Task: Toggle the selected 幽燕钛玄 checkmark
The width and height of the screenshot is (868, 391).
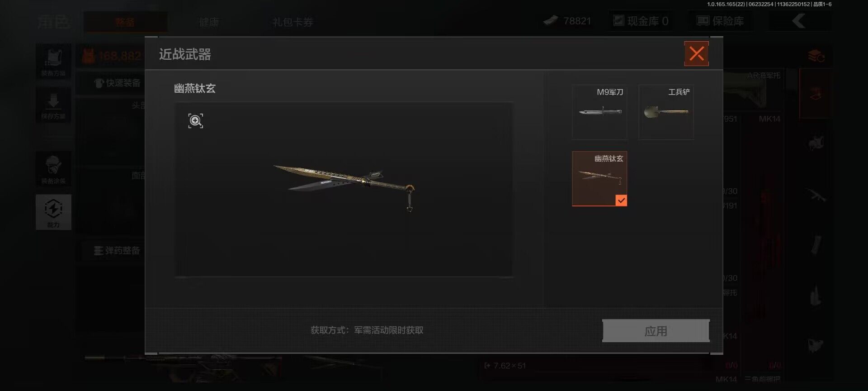Action: pyautogui.click(x=621, y=200)
